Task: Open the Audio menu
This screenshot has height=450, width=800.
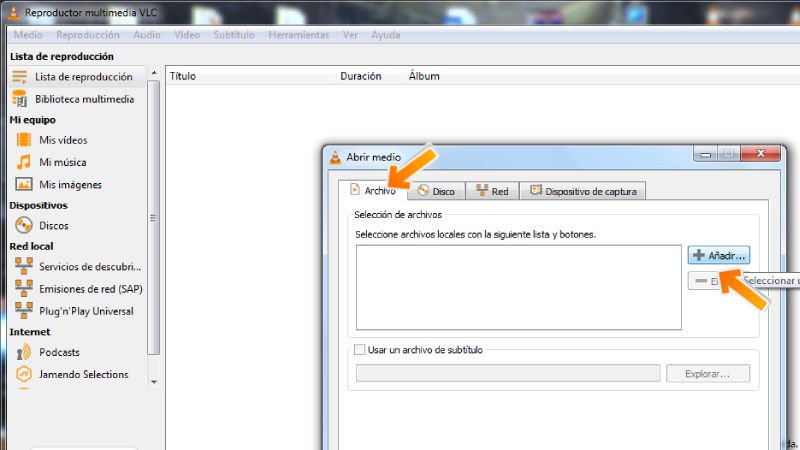Action: tap(147, 35)
